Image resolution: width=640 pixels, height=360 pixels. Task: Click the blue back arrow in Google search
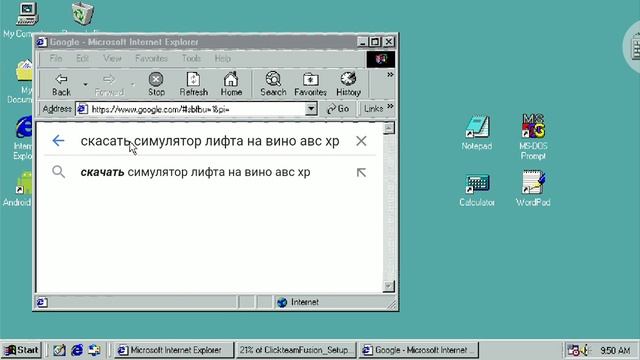[58, 140]
